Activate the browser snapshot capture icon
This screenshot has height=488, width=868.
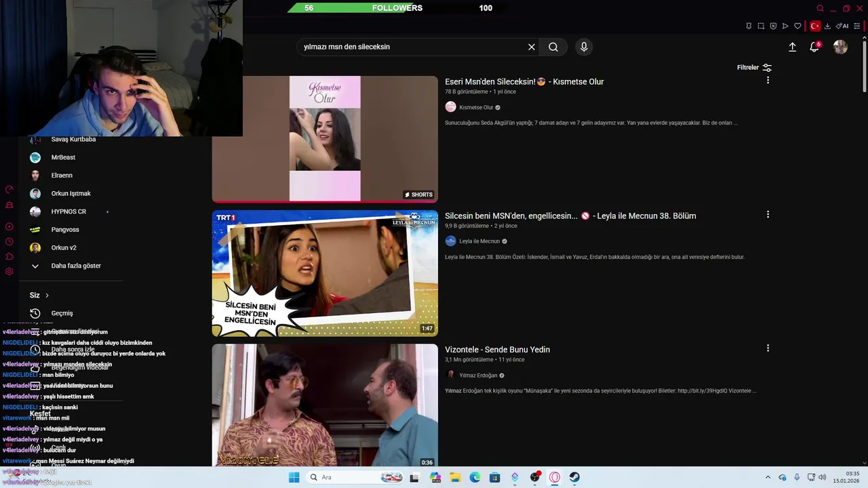click(x=761, y=26)
